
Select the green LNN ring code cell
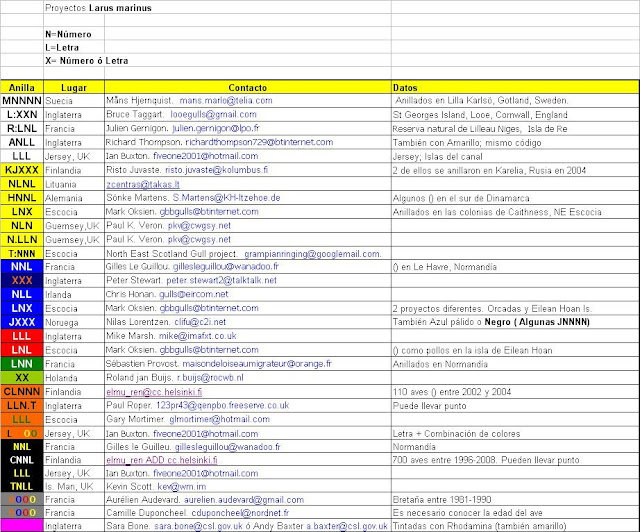[22, 364]
